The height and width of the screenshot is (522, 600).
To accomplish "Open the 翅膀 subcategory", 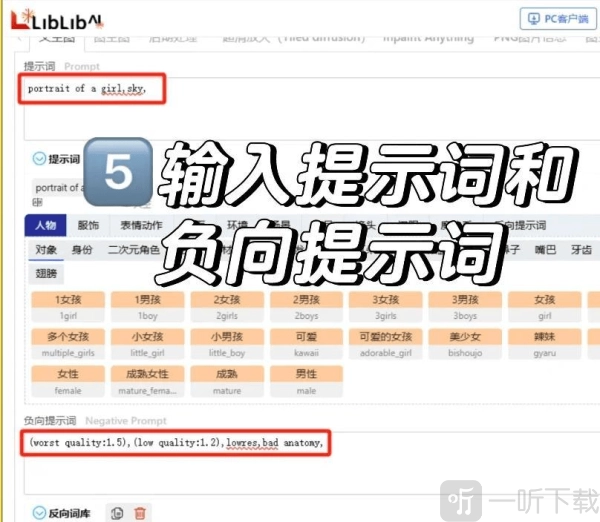I will pyautogui.click(x=46, y=272).
